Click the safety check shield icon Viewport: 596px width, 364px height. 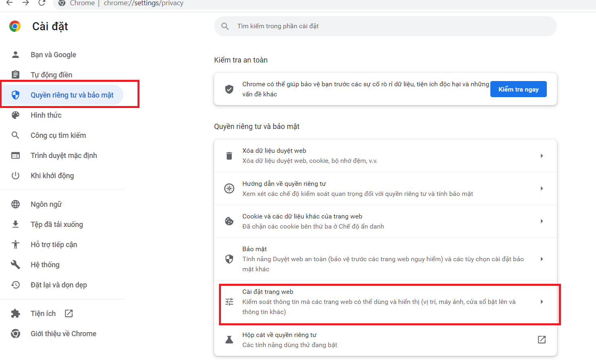(229, 89)
